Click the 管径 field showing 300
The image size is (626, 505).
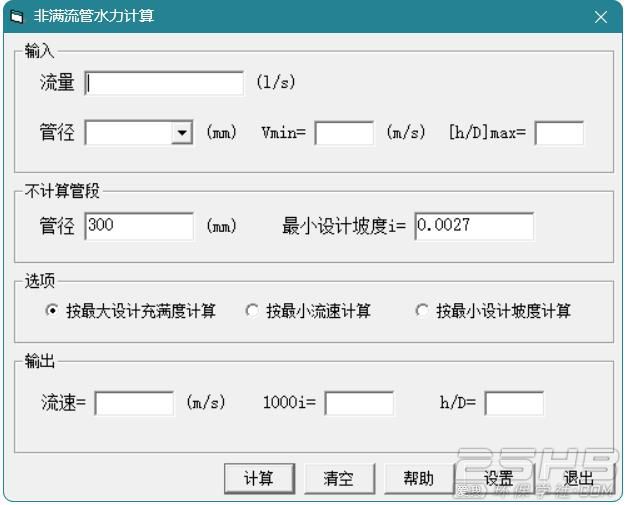[x=139, y=226]
